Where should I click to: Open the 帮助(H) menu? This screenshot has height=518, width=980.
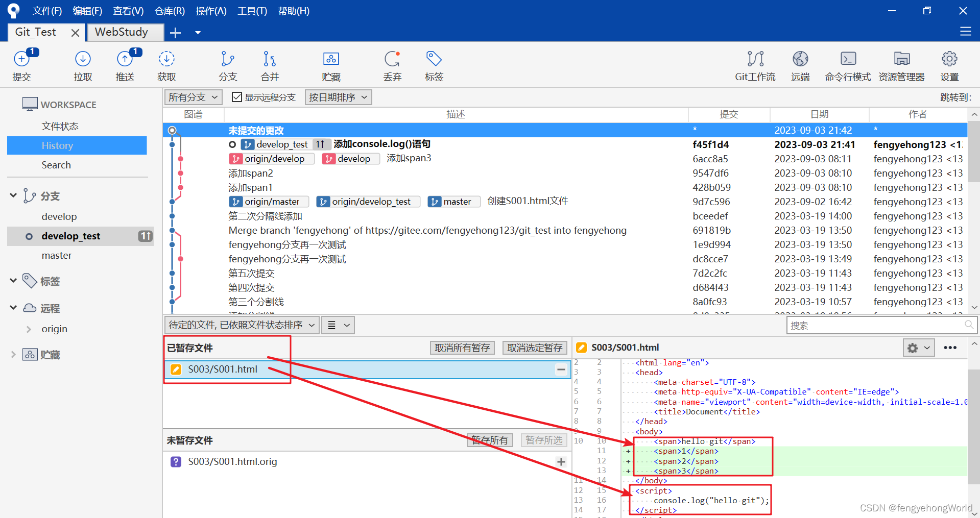[294, 11]
